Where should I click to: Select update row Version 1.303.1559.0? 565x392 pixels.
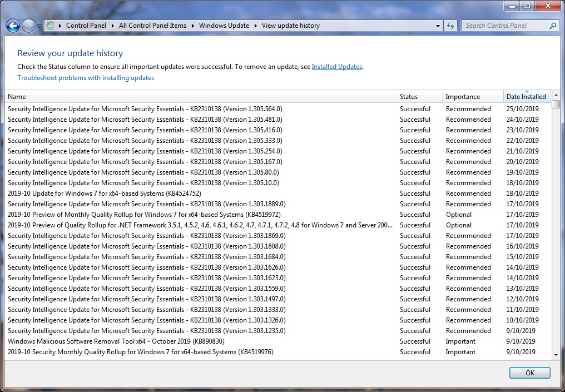click(277, 289)
